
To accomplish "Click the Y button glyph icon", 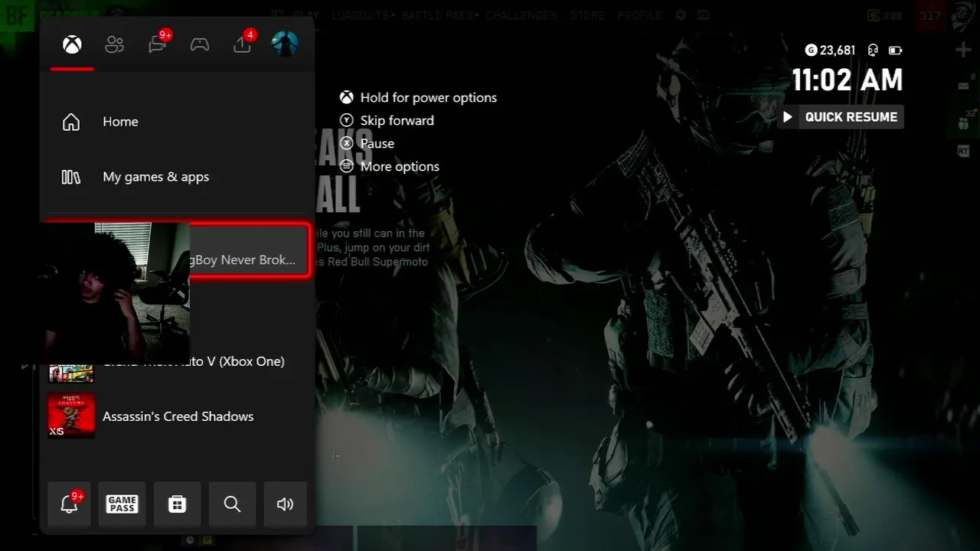I will (347, 120).
